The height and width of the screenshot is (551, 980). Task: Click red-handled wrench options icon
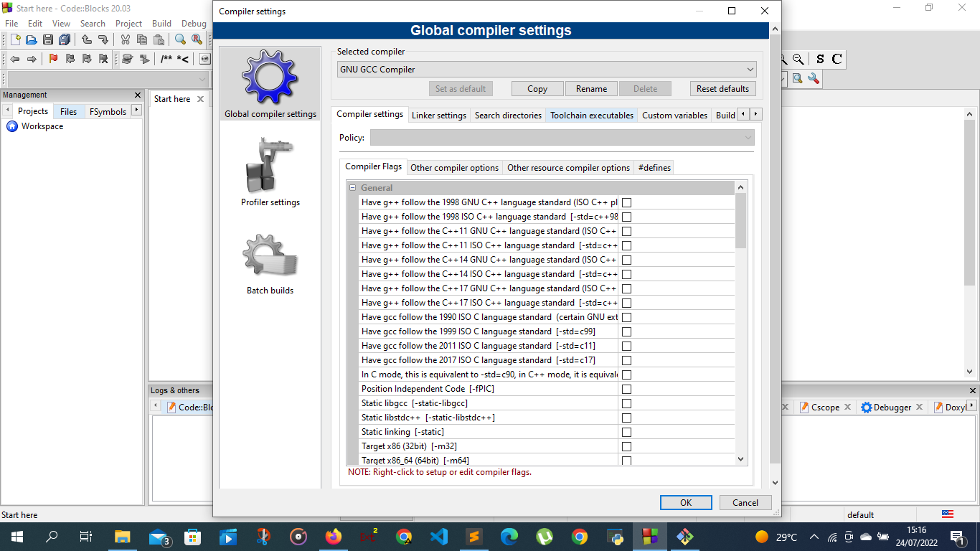pos(814,78)
